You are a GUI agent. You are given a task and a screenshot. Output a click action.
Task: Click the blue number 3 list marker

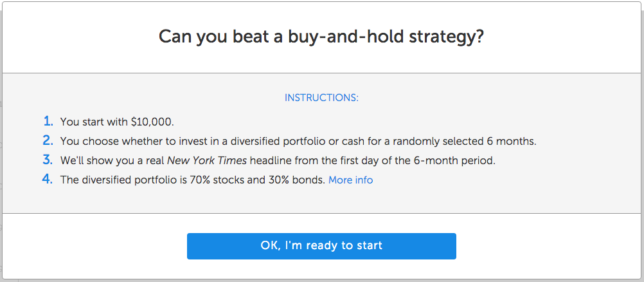tap(48, 160)
